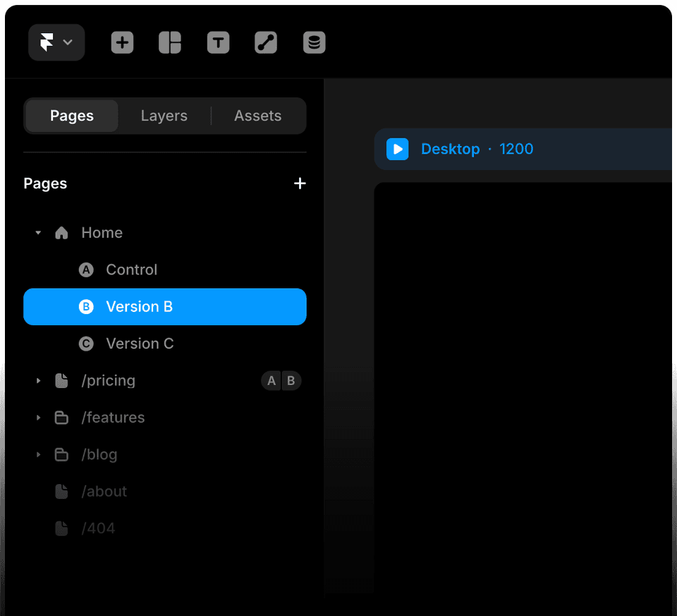677x616 pixels.
Task: Expand the Home page variants list
Action: click(x=38, y=232)
